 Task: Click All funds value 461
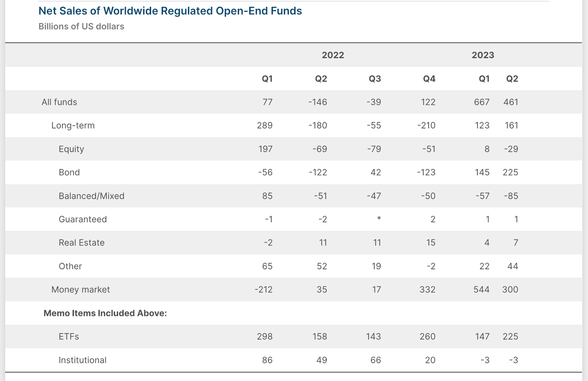[511, 102]
